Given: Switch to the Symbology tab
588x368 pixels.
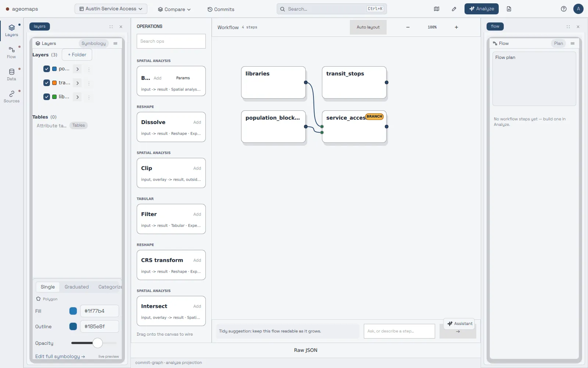Looking at the screenshot, I should pyautogui.click(x=93, y=43).
